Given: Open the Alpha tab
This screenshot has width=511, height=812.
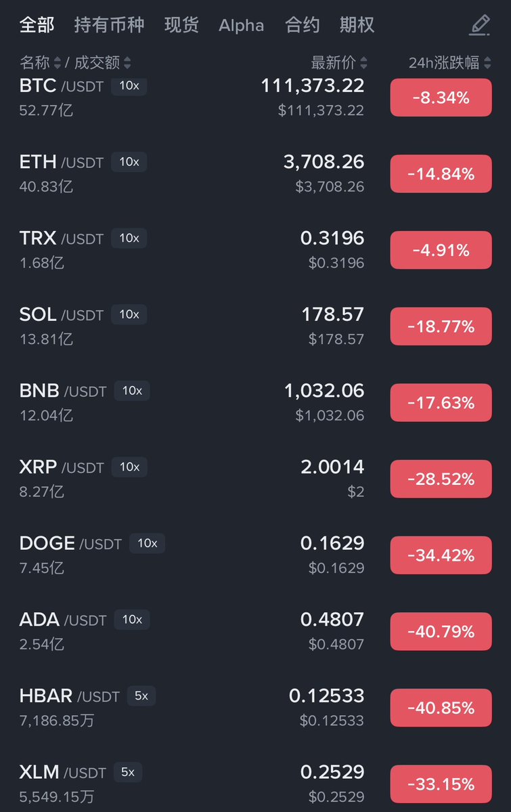Looking at the screenshot, I should coord(241,26).
